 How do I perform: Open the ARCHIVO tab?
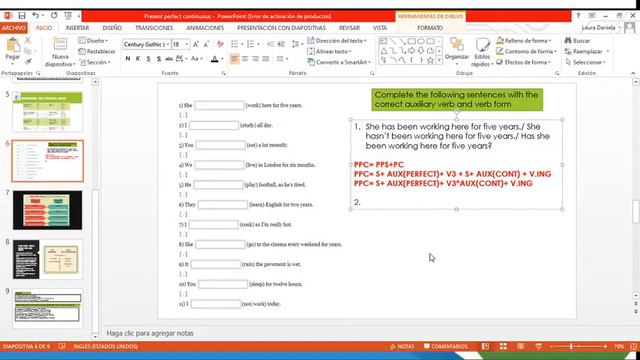pos(14,28)
